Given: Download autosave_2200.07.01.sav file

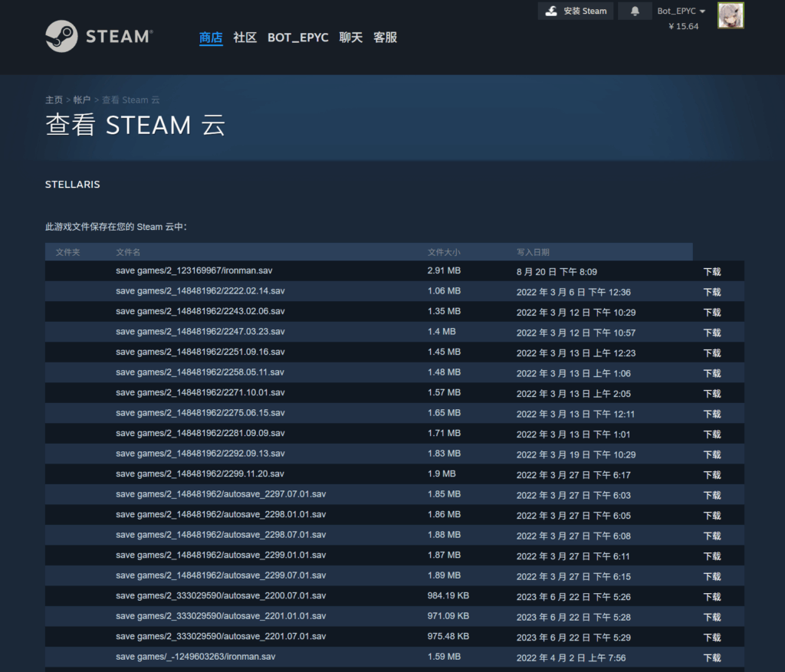Looking at the screenshot, I should click(712, 597).
